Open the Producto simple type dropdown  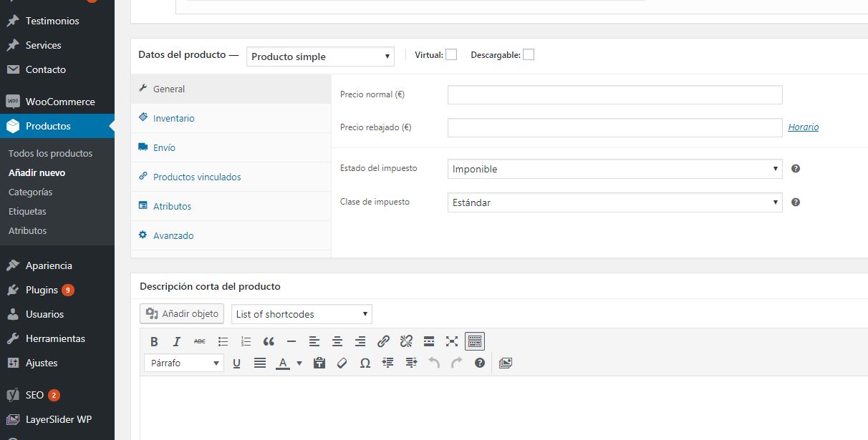[x=321, y=57]
